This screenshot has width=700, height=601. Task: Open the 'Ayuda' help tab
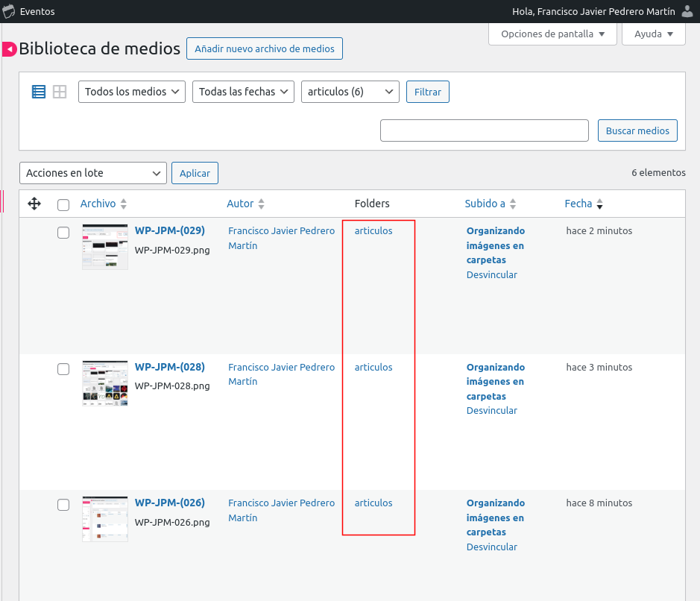pyautogui.click(x=653, y=34)
